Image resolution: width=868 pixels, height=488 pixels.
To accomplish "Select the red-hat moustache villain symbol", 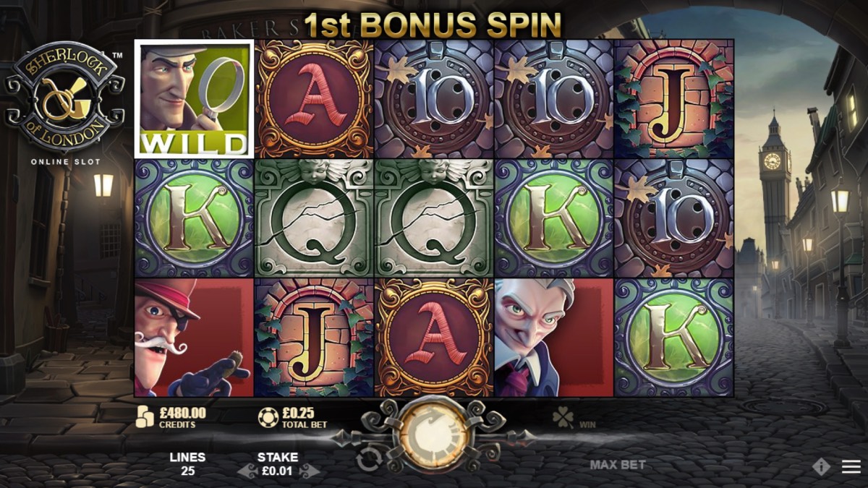I will (x=194, y=338).
